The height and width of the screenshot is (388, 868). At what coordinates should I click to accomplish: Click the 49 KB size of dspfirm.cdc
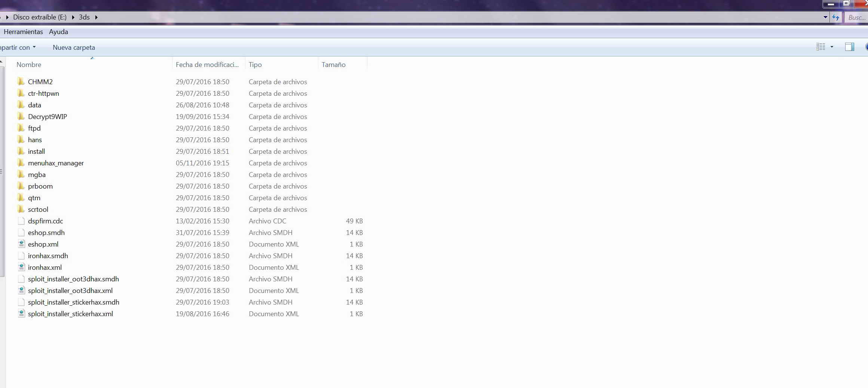(x=354, y=221)
